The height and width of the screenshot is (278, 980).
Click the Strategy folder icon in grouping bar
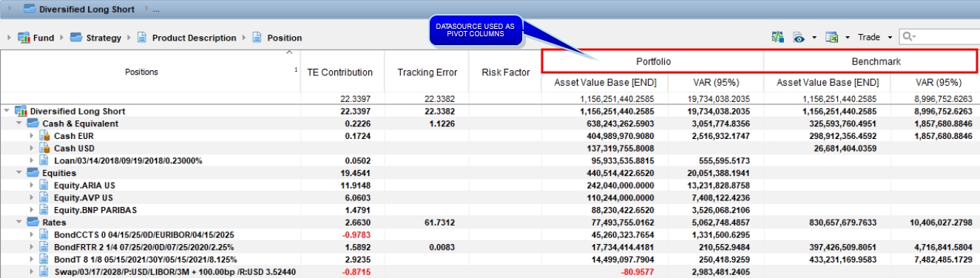pos(76,37)
